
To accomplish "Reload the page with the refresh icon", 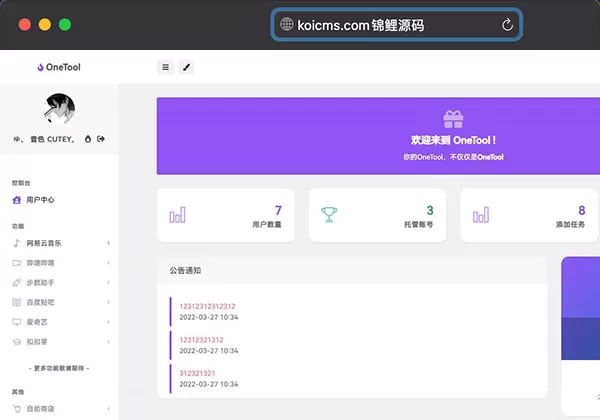I will click(x=507, y=25).
